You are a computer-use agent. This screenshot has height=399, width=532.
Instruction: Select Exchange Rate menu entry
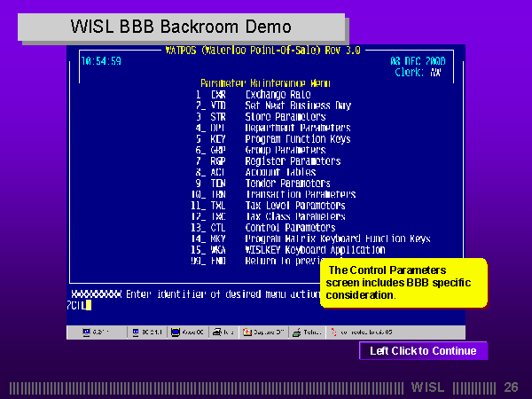coord(278,94)
